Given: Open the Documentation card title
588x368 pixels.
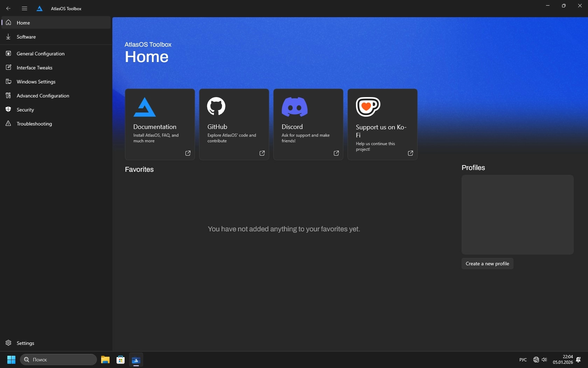Looking at the screenshot, I should coord(155,127).
